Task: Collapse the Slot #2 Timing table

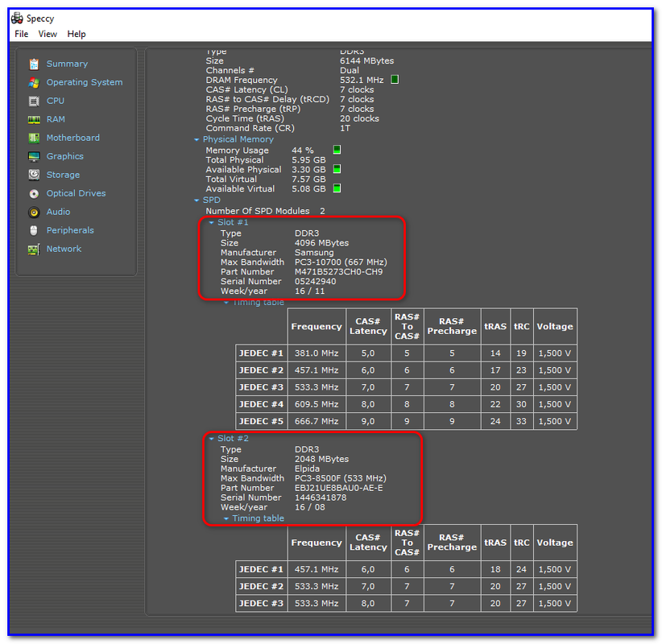Action: tap(225, 518)
